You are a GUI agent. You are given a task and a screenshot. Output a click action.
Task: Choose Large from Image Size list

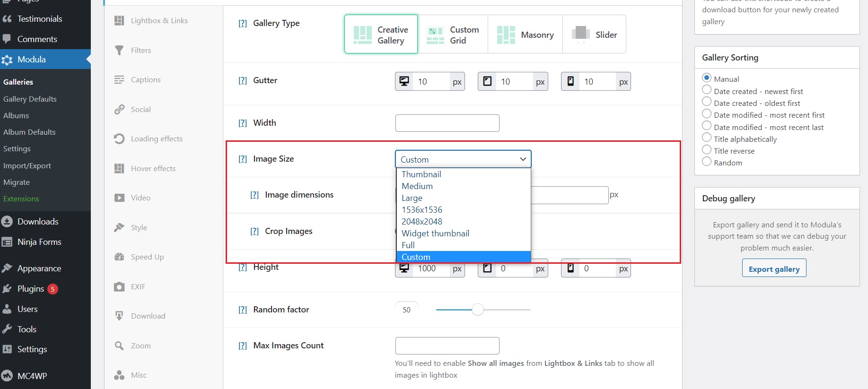(463, 198)
